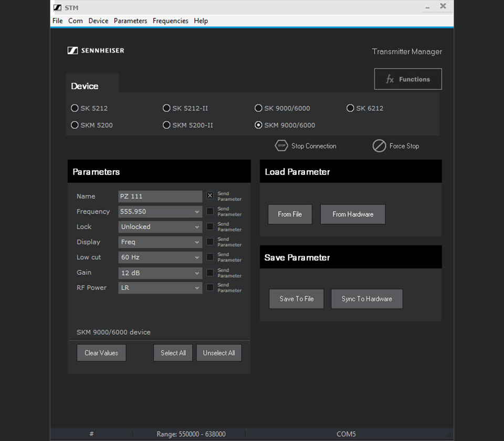Viewport: 504px width, 441px height.
Task: Click the Name input field containing PZ 111
Action: [160, 196]
